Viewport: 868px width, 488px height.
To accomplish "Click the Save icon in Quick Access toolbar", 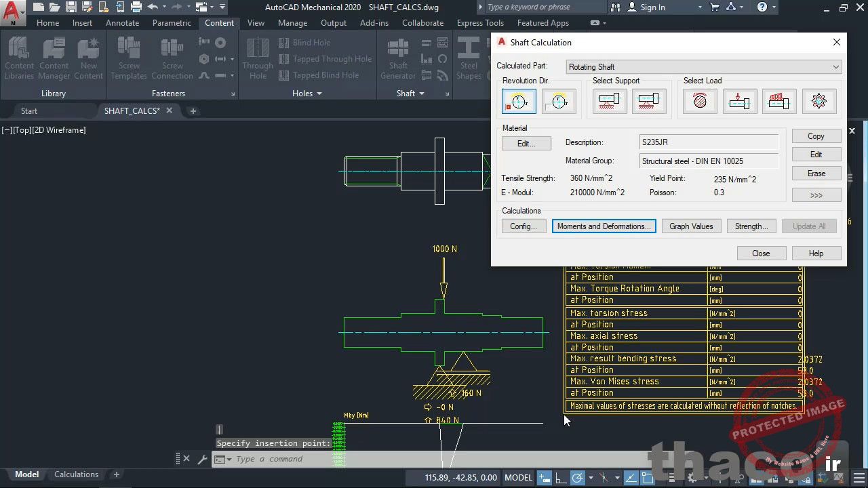I will (x=71, y=7).
